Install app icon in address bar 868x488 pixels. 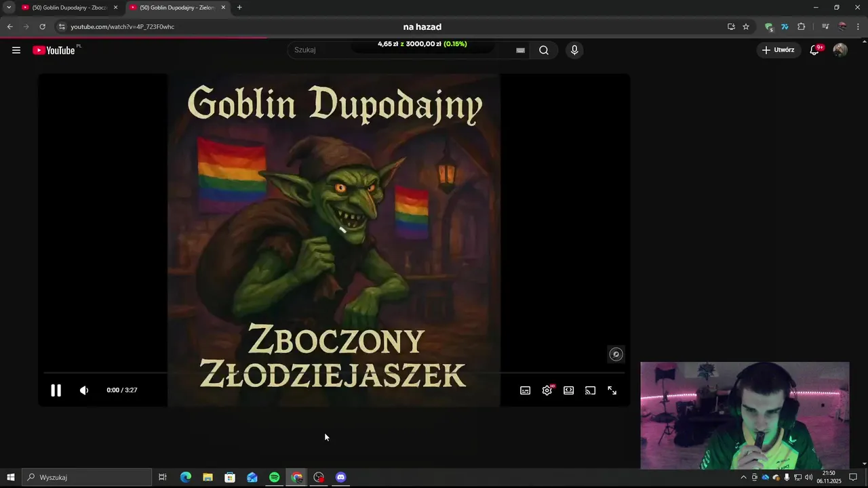[731, 27]
